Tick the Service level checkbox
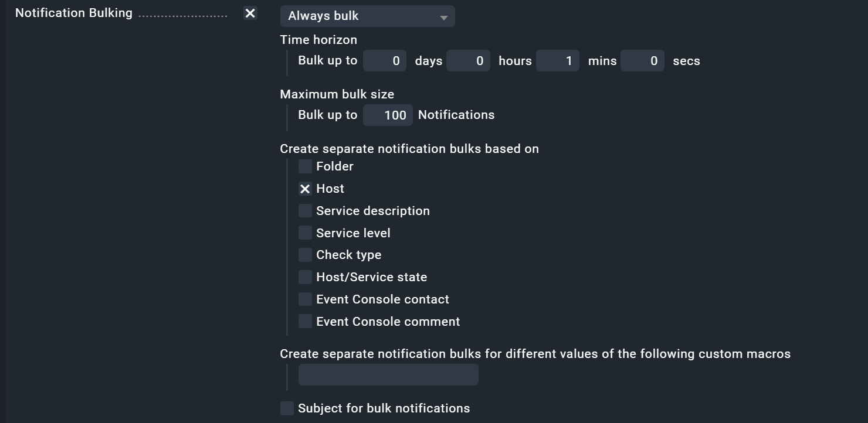 305,233
